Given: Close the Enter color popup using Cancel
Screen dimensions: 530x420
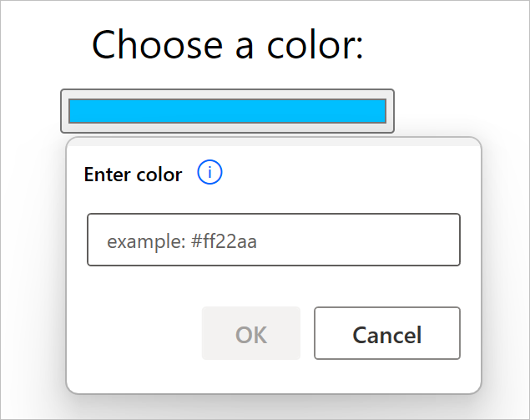Looking at the screenshot, I should click(x=386, y=334).
